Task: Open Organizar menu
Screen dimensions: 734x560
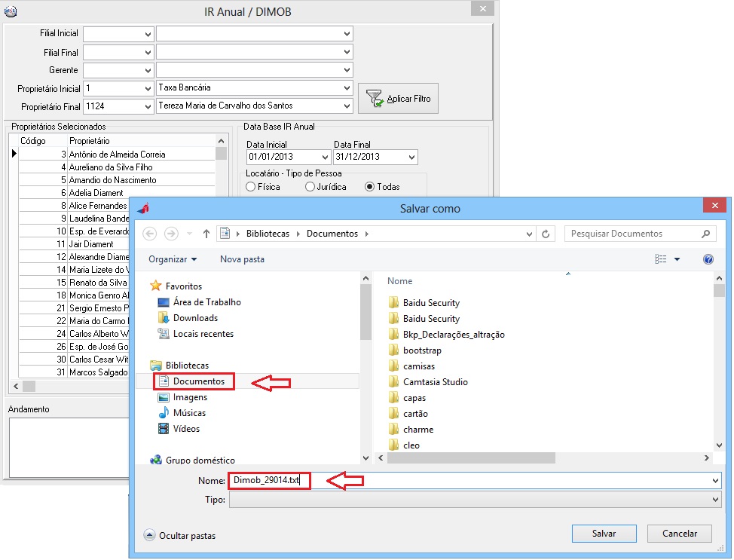Action: [x=173, y=259]
